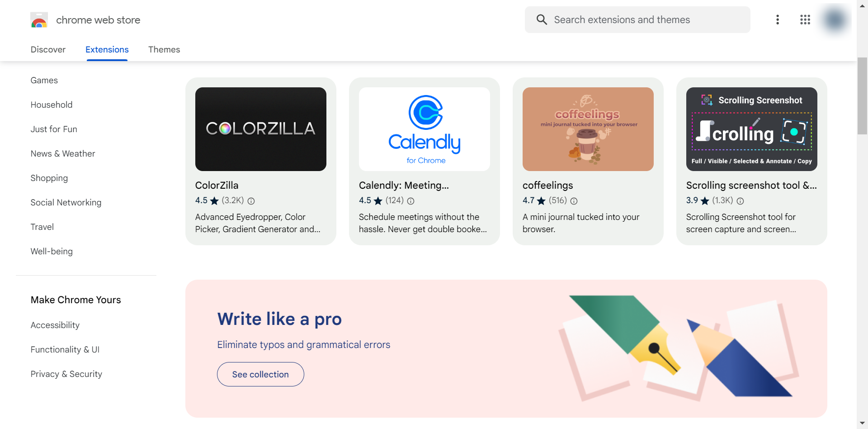Click the info icon next to coffeelings rating
The image size is (868, 429).
(573, 201)
